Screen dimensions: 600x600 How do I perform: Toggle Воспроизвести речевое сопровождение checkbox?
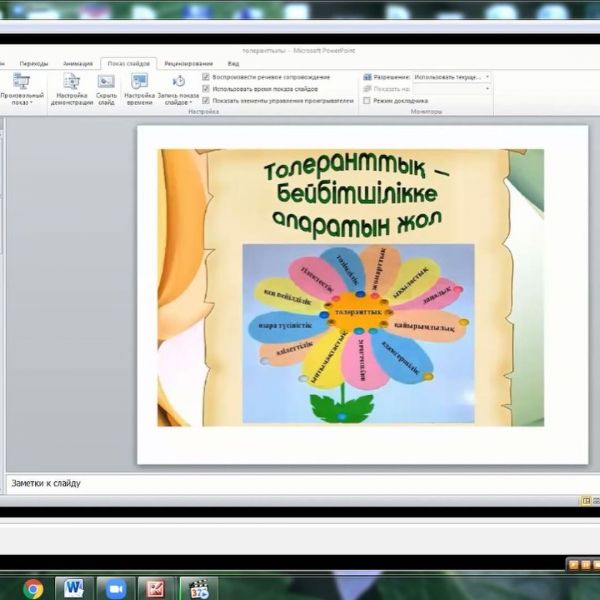pos(206,77)
